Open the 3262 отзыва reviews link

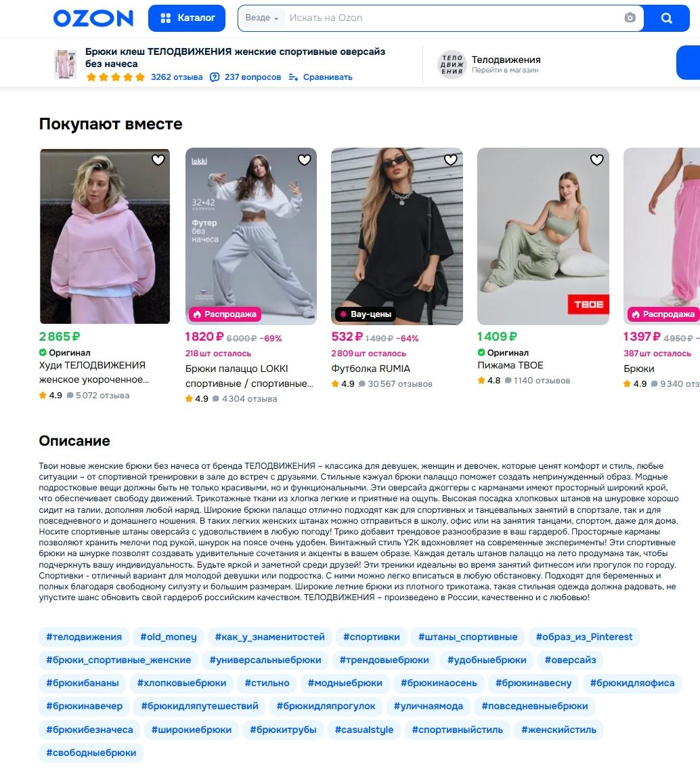click(177, 77)
